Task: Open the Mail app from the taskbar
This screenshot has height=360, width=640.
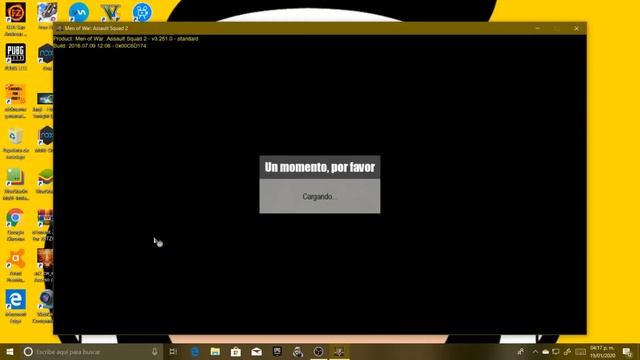Action: click(256, 352)
